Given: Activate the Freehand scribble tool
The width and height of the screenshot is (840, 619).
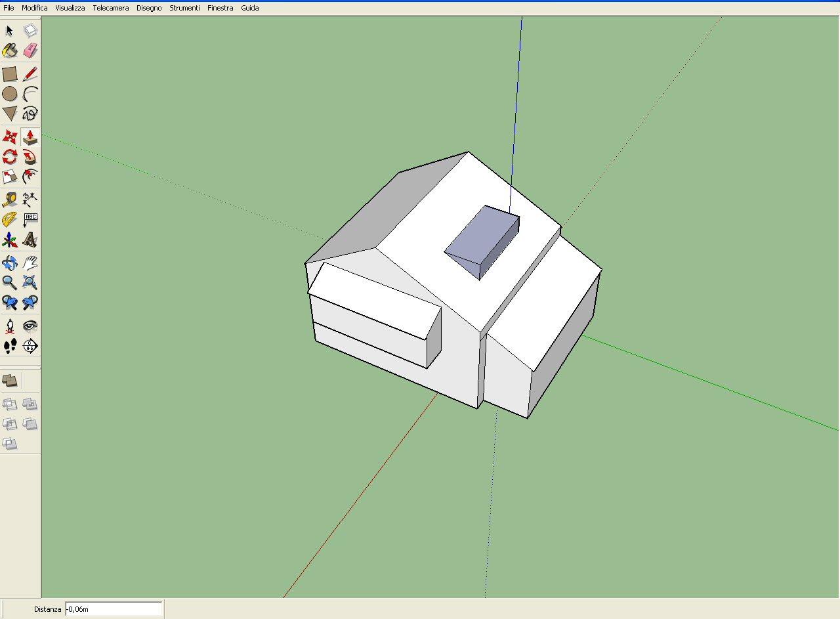Looking at the screenshot, I should pyautogui.click(x=30, y=114).
